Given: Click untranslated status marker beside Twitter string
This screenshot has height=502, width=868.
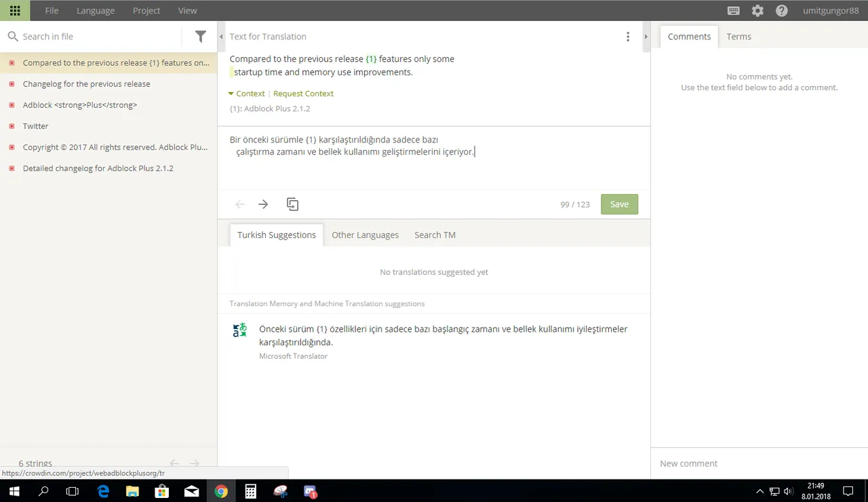Looking at the screenshot, I should coord(12,126).
